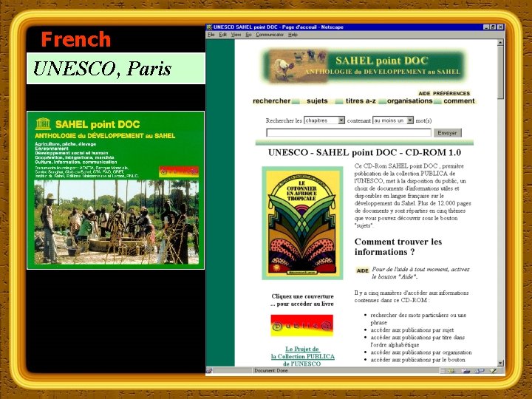Viewport: 532px width, 399px height.
Task: Open the Mailbox icon in component bar
Action: [x=465, y=371]
